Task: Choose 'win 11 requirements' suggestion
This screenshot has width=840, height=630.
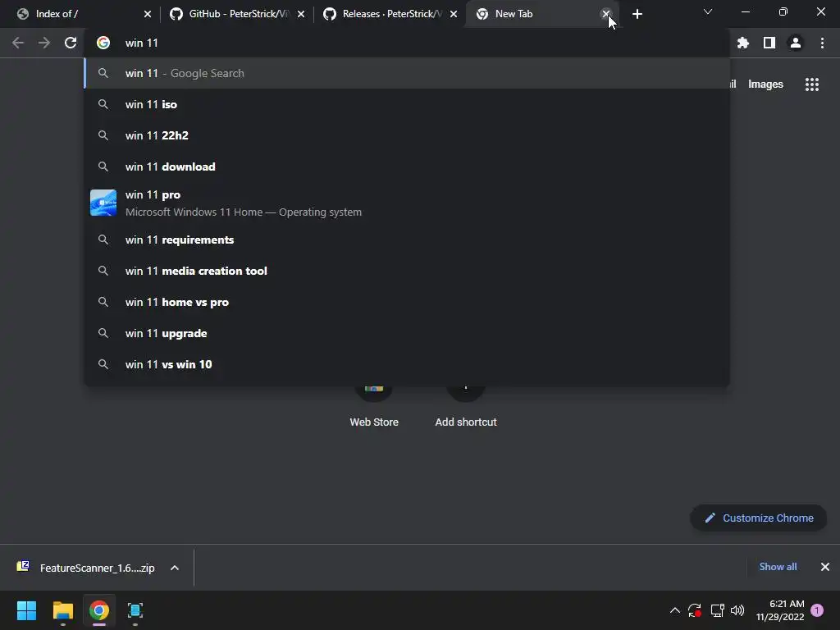Action: [x=407, y=240]
